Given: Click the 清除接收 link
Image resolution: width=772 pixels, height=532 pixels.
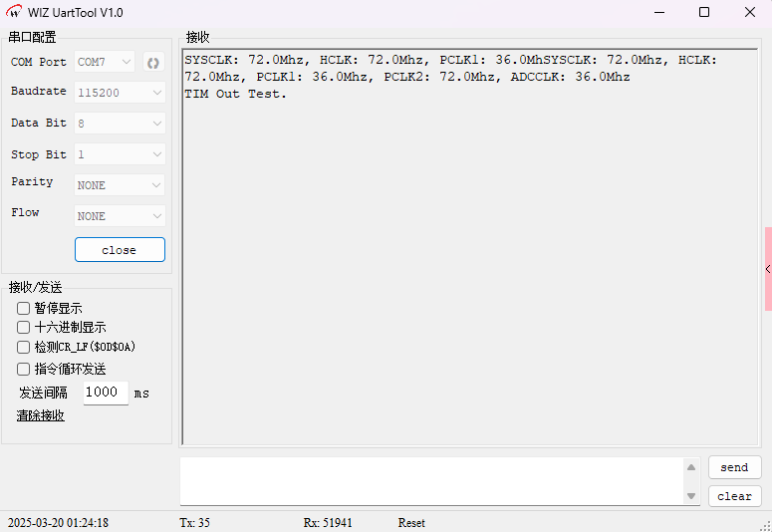Looking at the screenshot, I should 41,415.
